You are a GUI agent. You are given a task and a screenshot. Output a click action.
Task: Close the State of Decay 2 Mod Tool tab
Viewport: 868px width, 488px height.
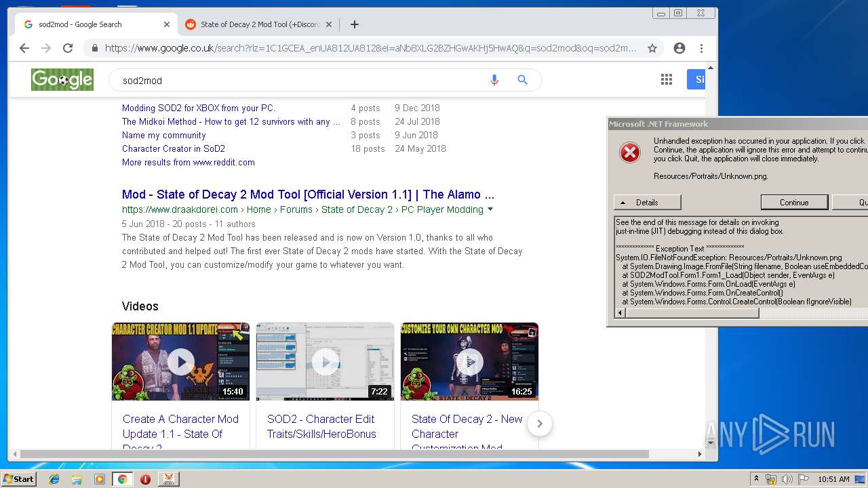pos(329,24)
